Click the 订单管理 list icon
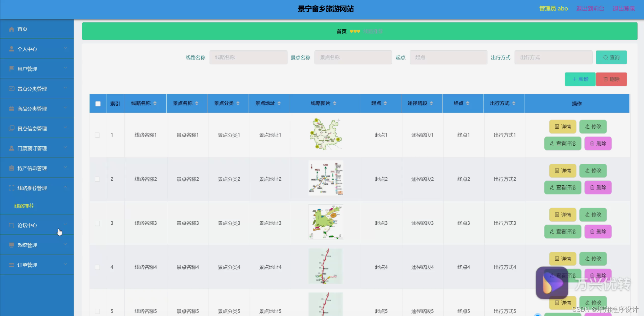The image size is (644, 316). pyautogui.click(x=11, y=265)
